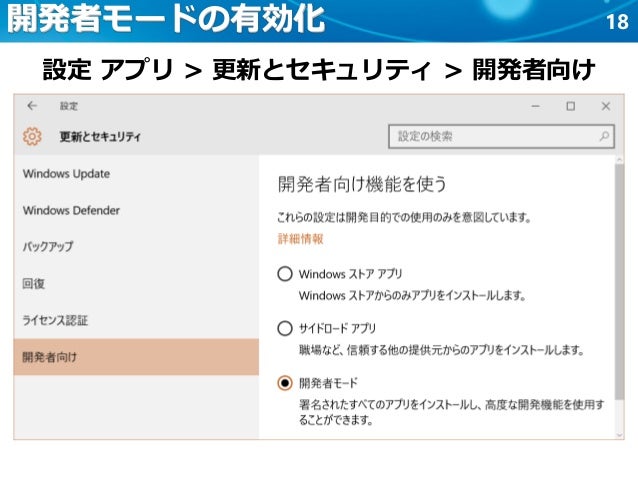638x479 pixels.
Task: Open ライセンス認証 section
Action: point(136,320)
